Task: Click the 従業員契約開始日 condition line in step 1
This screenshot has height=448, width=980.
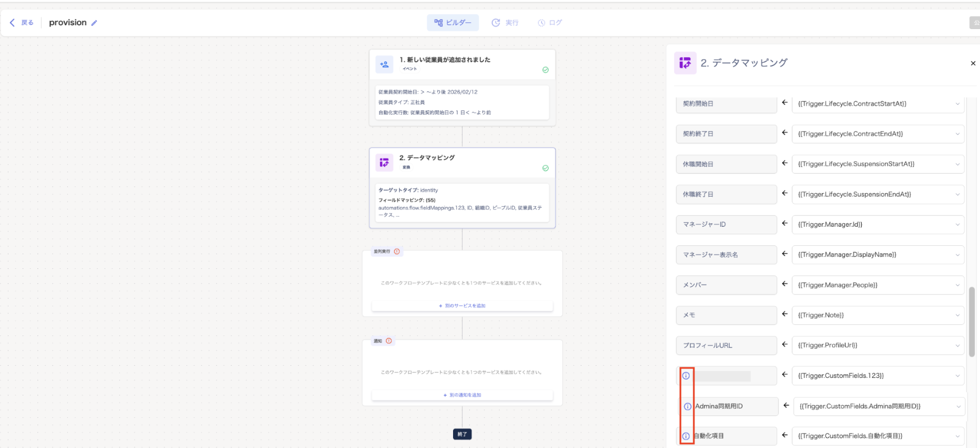Action: point(428,92)
